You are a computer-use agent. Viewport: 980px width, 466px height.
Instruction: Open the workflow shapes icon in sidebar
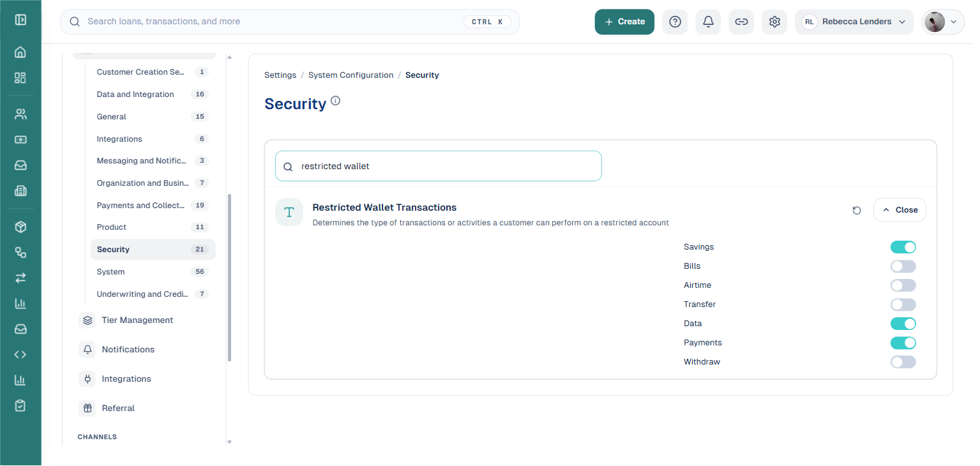pos(20,252)
